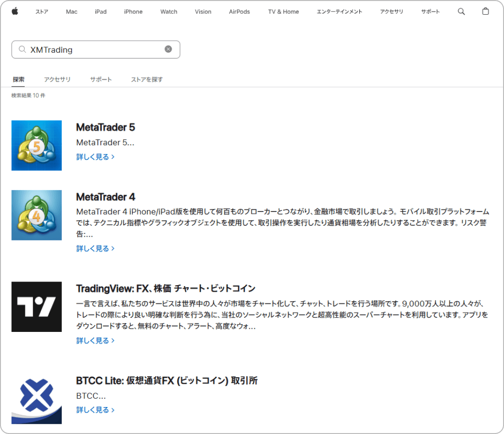This screenshot has width=504, height=434.
Task: Open the TV & Home menu
Action: coord(284,12)
